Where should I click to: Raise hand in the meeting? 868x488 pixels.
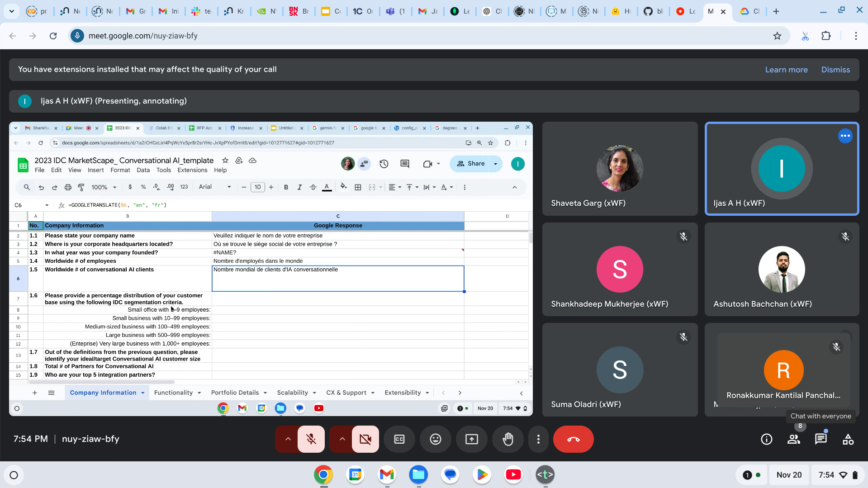coord(508,439)
